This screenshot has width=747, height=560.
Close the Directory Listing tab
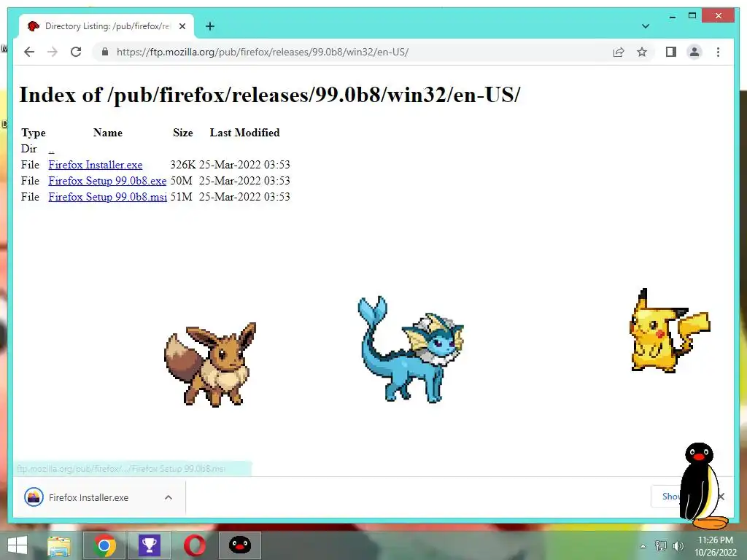(x=182, y=26)
